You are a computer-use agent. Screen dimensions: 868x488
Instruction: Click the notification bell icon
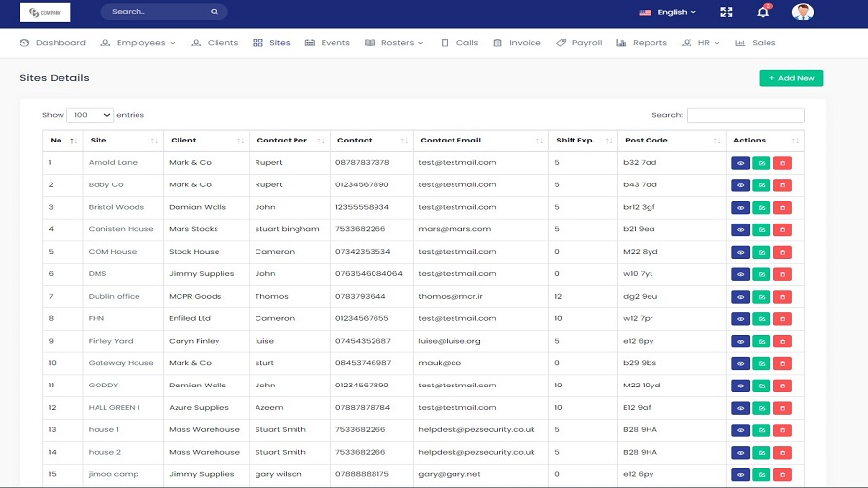(x=763, y=13)
